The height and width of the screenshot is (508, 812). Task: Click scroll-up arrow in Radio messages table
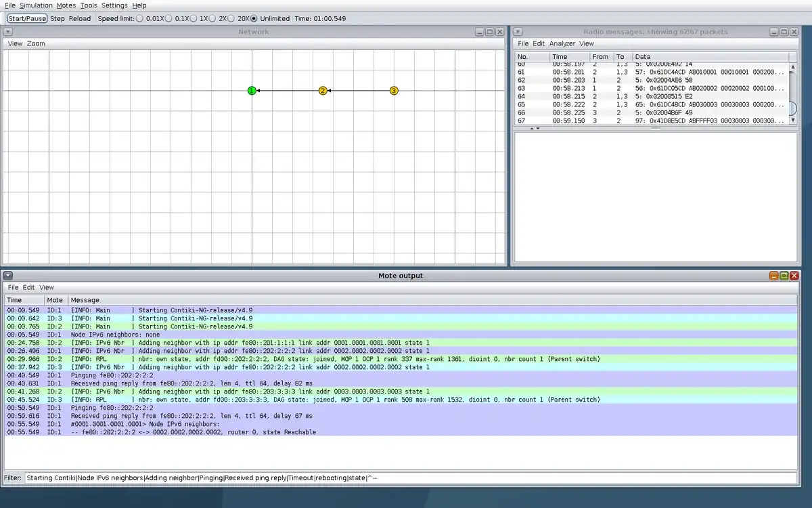[x=793, y=67]
